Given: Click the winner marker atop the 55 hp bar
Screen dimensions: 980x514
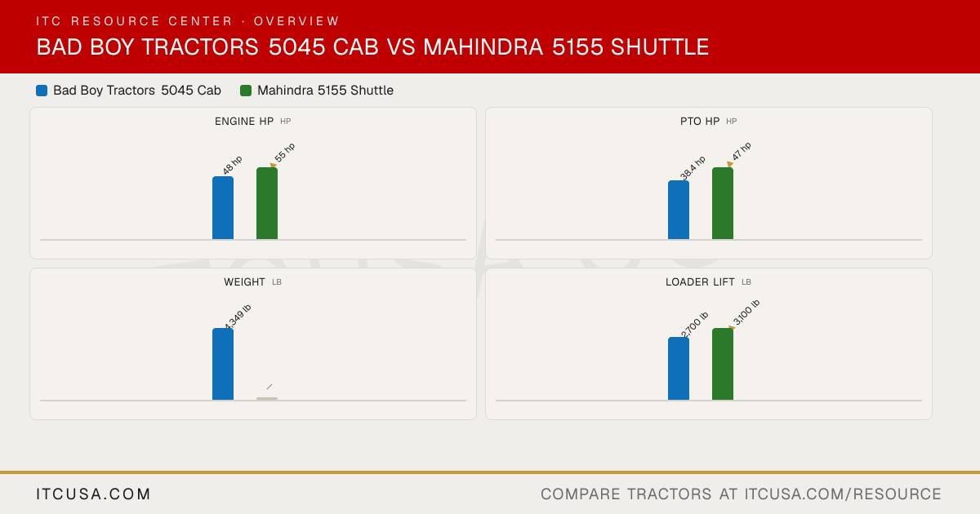Looking at the screenshot, I should click(274, 166).
